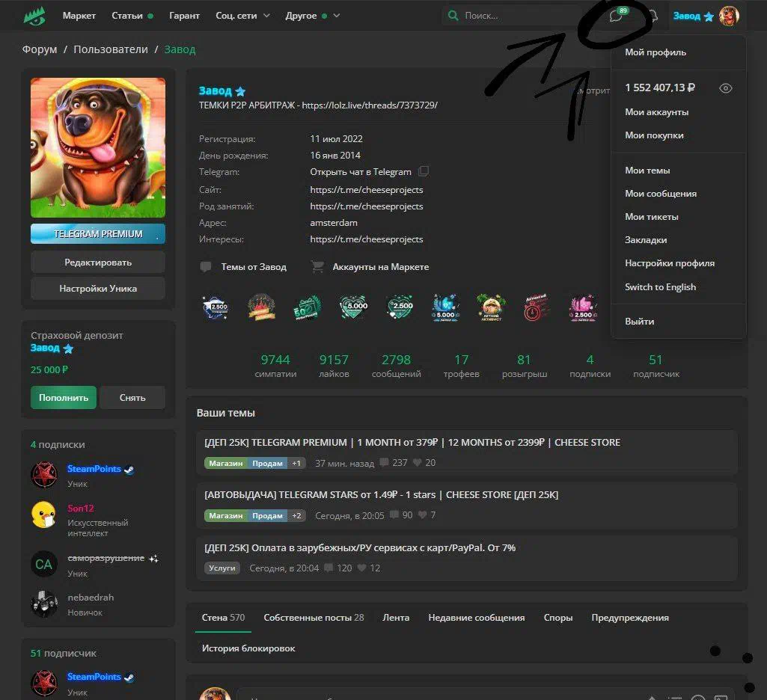Select Мои покупки in dropdown
Viewport: 767px width, 700px height.
(x=654, y=135)
